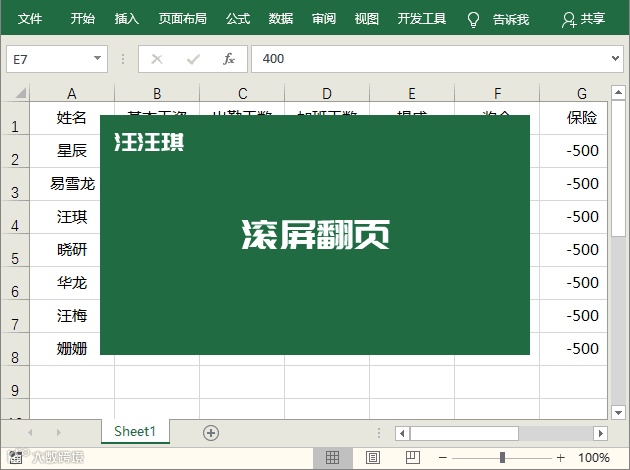Open the 开发工具 ribbon tab

[x=422, y=18]
